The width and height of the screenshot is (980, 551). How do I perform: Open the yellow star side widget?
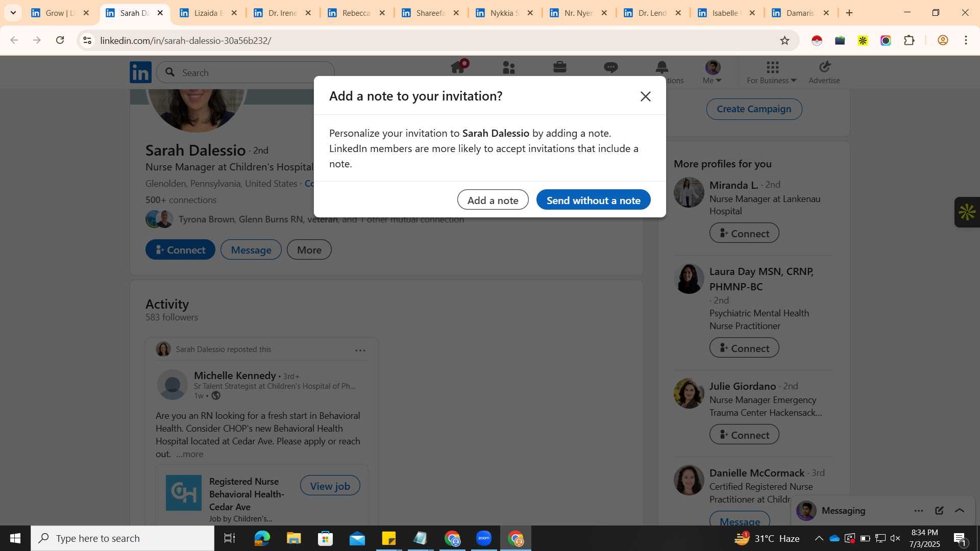967,212
